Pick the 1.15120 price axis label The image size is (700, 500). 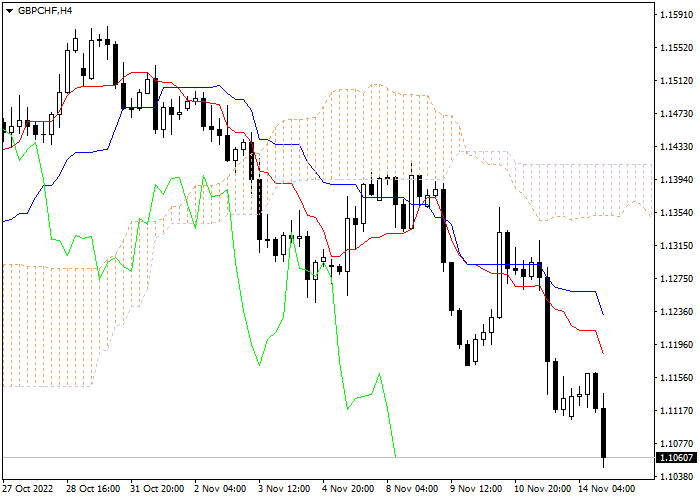click(676, 81)
